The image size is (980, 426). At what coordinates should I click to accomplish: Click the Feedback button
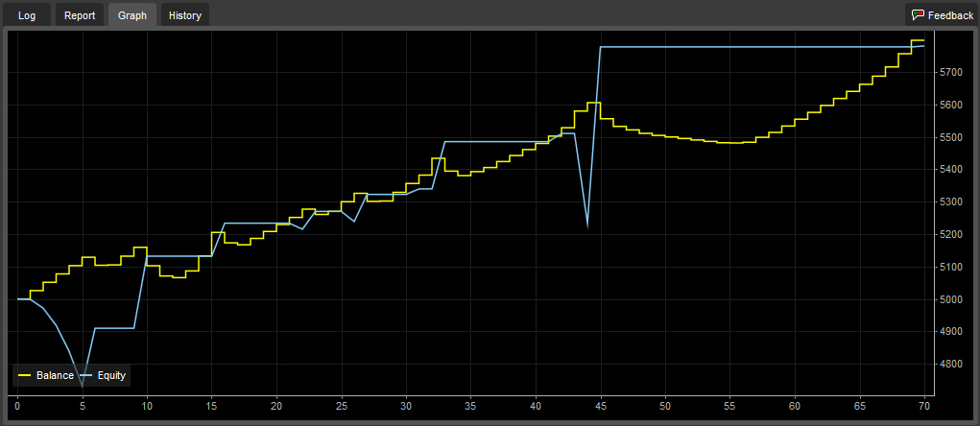942,15
